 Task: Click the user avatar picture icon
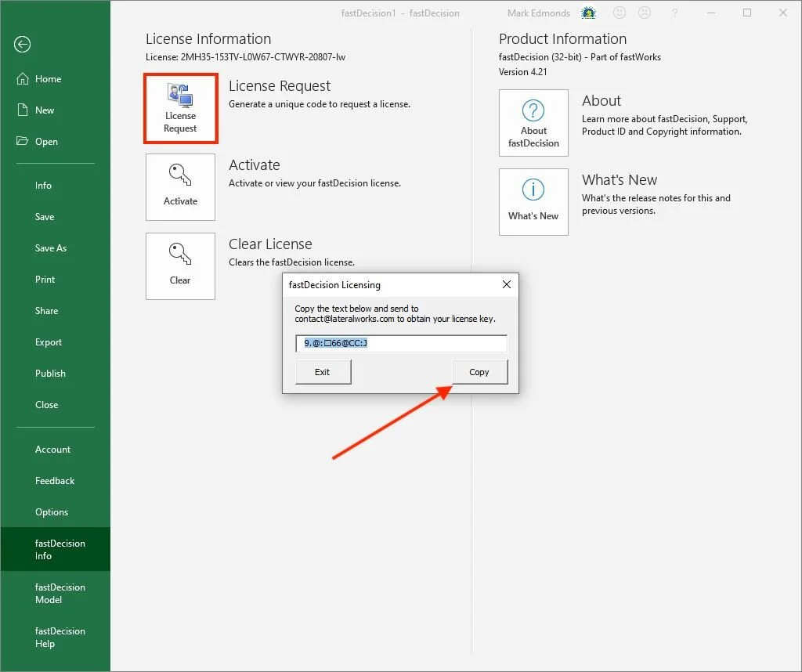589,13
